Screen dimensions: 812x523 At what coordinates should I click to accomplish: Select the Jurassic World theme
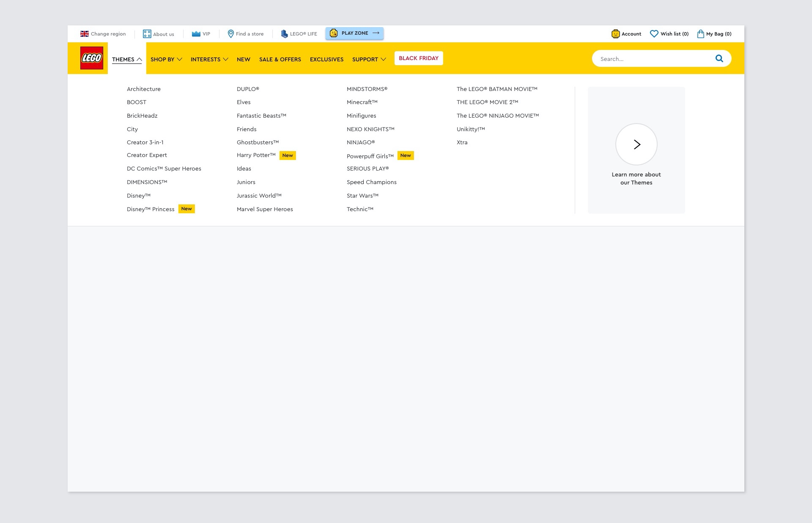(259, 195)
